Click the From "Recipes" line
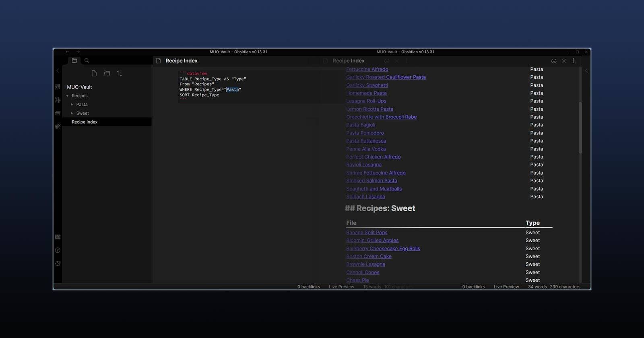The image size is (644, 338). coord(197,84)
